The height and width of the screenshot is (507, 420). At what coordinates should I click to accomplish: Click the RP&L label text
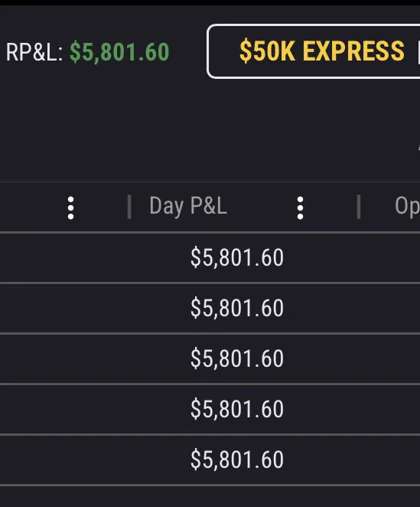tap(34, 52)
